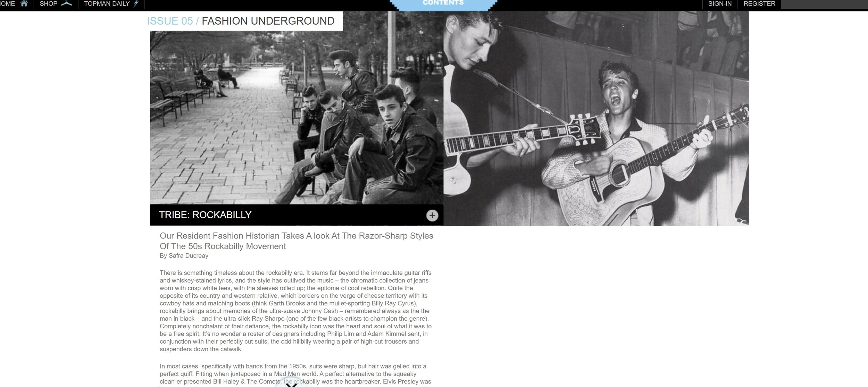Expand the article with the plus icon
The height and width of the screenshot is (387, 868).
pos(432,216)
